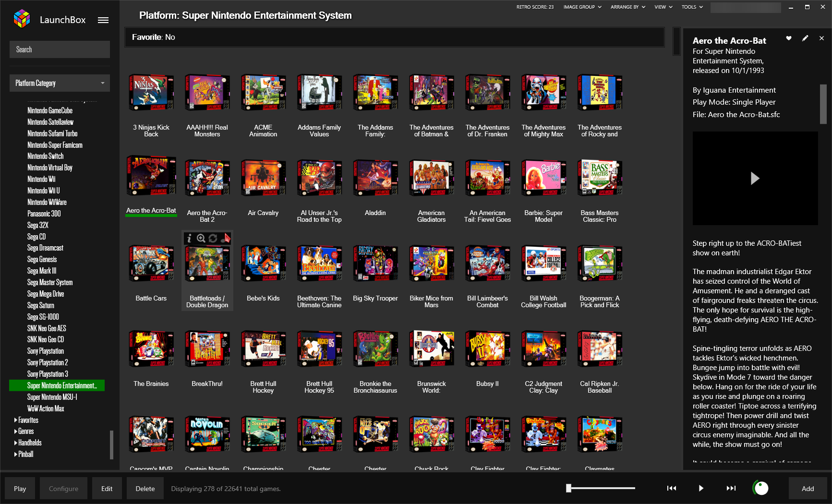
Task: Open the Image Group dropdown
Action: tap(582, 7)
